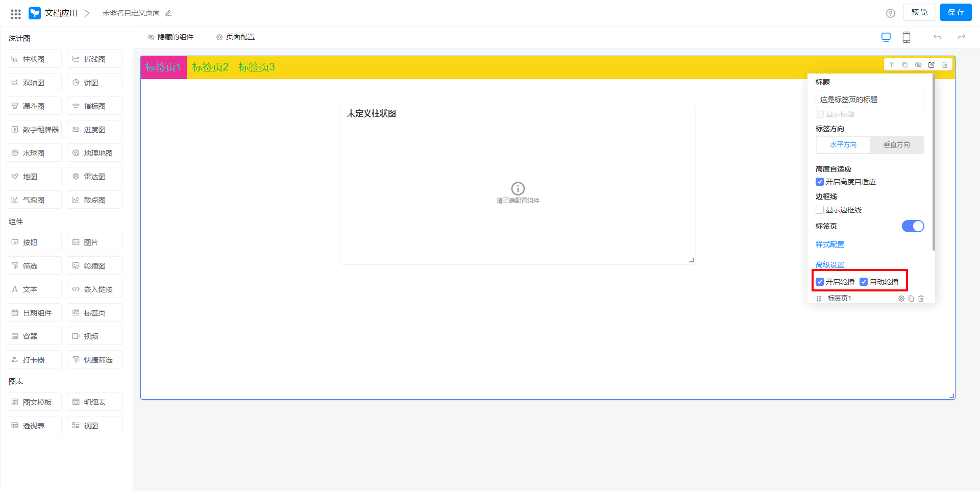This screenshot has height=491, width=980.
Task: Click the redo arrow icon
Action: tap(962, 37)
